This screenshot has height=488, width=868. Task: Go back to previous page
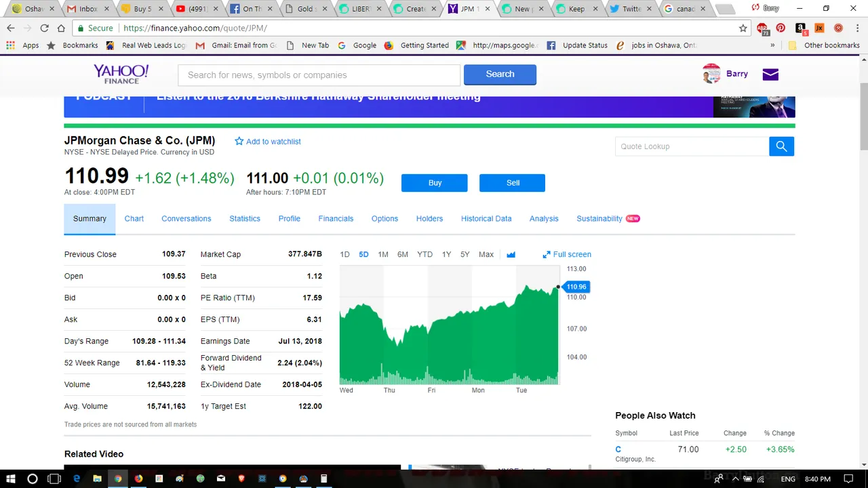[x=11, y=28]
